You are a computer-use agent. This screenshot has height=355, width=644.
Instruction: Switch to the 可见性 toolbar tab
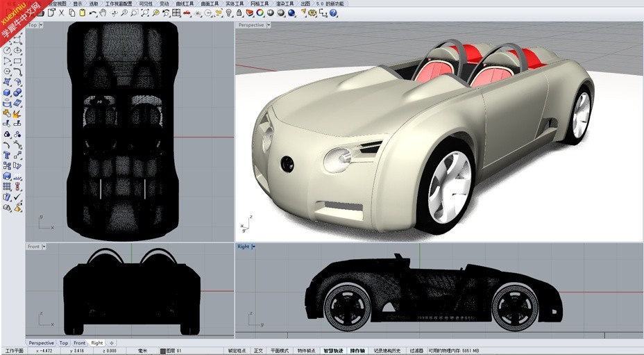coord(146,3)
